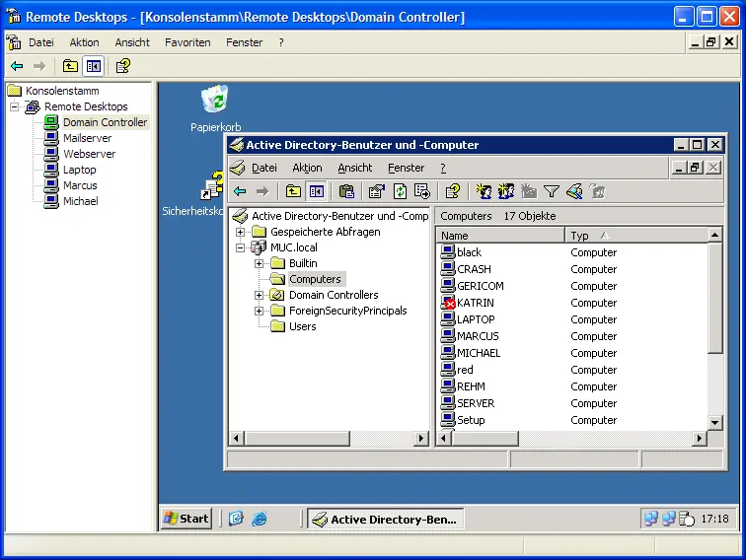Select Michael remote desktop connection
The image size is (746, 560).
pos(80,201)
